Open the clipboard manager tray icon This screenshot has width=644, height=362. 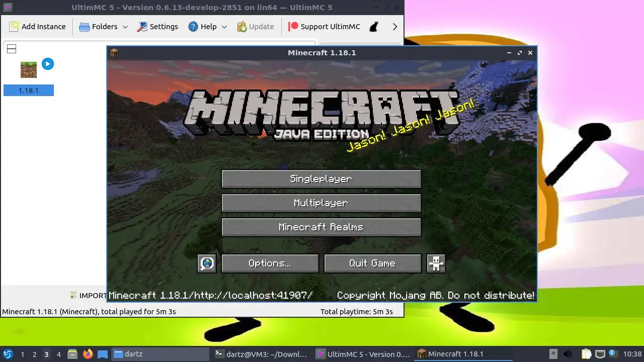[x=587, y=354]
